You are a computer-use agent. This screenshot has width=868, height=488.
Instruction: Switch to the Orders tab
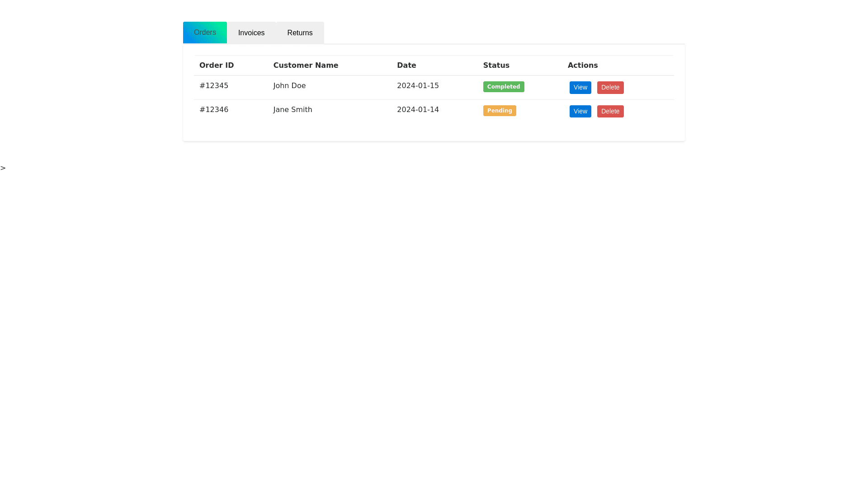pyautogui.click(x=205, y=33)
